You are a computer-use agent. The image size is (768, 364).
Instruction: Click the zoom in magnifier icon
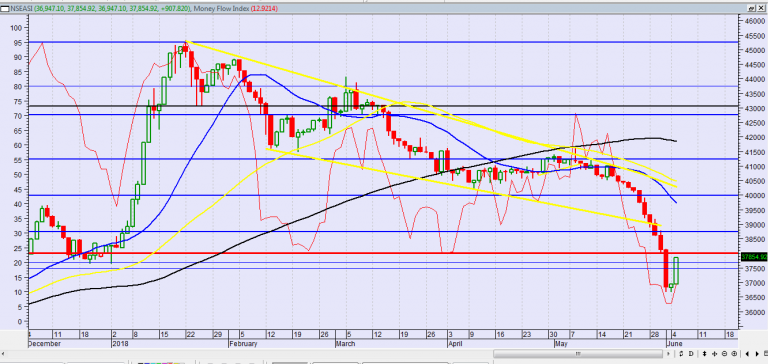click(x=734, y=354)
